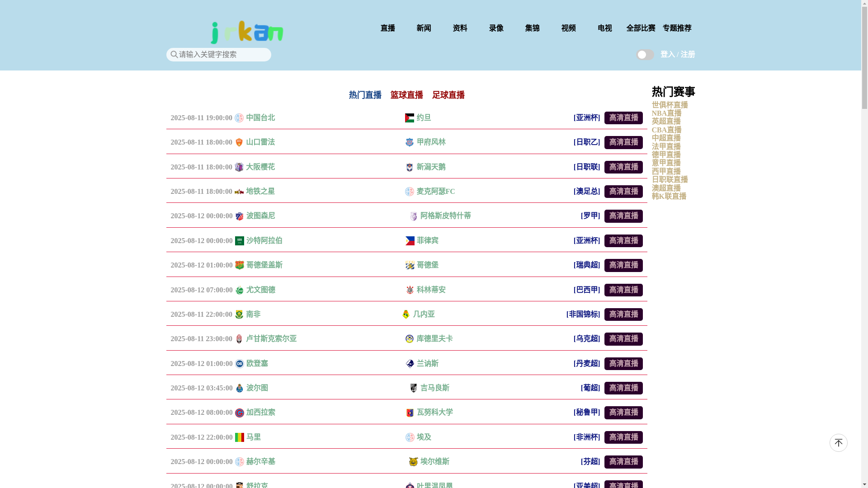Open 世俱杯直播 in hot events
Image resolution: width=868 pixels, height=488 pixels.
pos(670,105)
